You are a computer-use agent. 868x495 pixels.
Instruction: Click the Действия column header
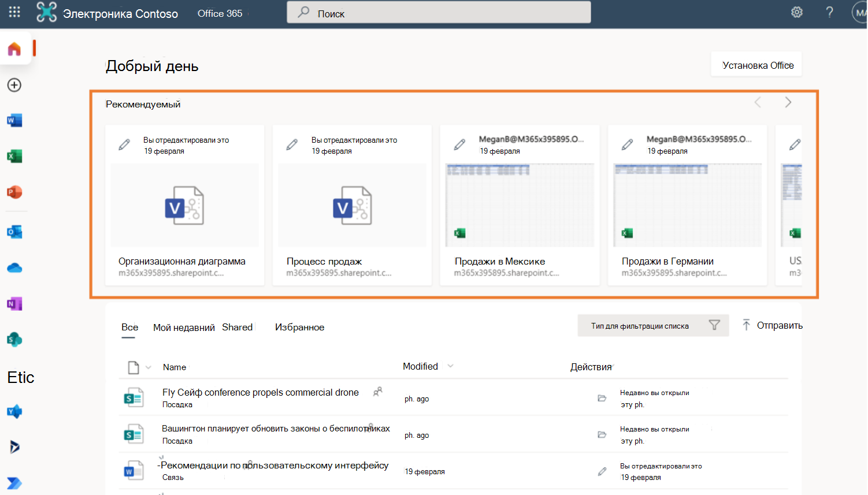pos(591,367)
